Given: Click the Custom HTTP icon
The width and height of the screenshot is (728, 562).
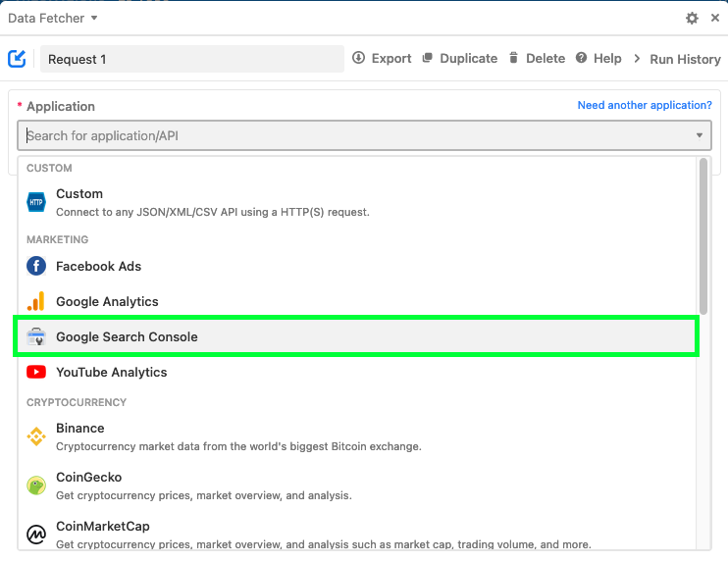Looking at the screenshot, I should click(x=36, y=202).
